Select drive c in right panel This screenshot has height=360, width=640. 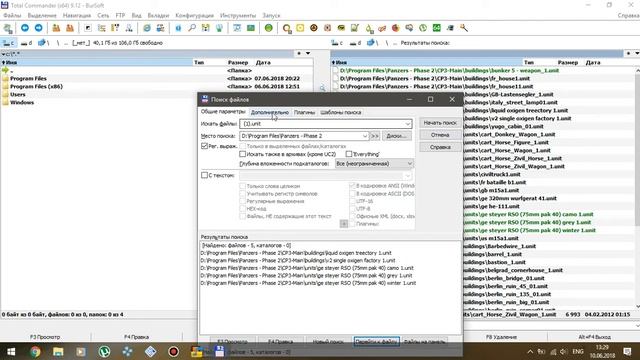(337, 43)
